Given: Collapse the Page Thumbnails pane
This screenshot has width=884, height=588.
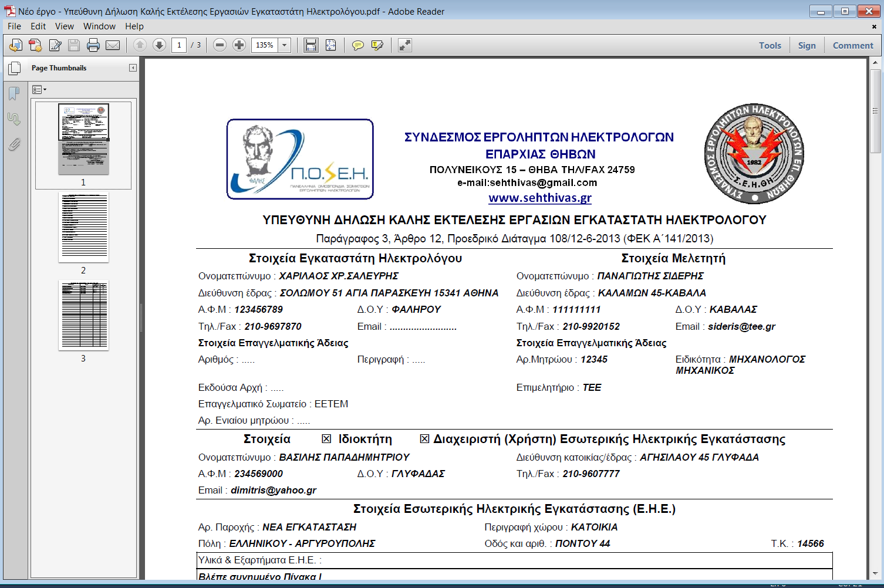Looking at the screenshot, I should point(133,68).
